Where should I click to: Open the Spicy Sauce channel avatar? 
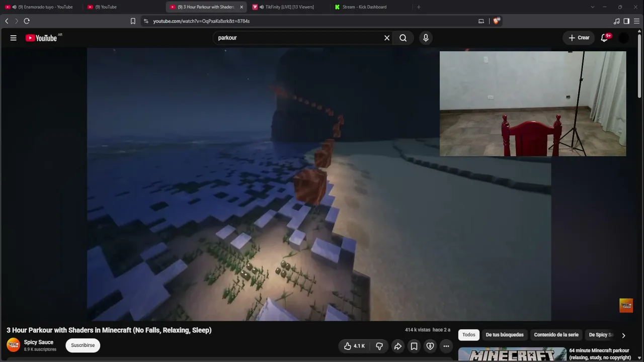pyautogui.click(x=13, y=345)
